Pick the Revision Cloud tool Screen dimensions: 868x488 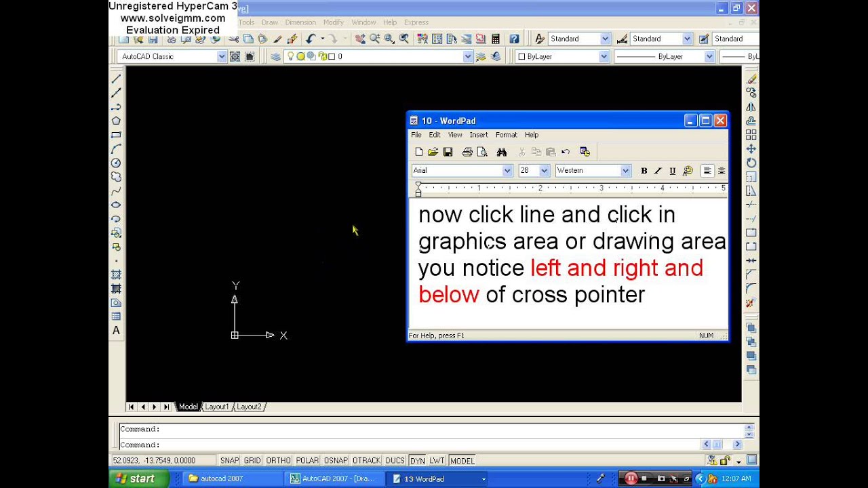coord(116,177)
